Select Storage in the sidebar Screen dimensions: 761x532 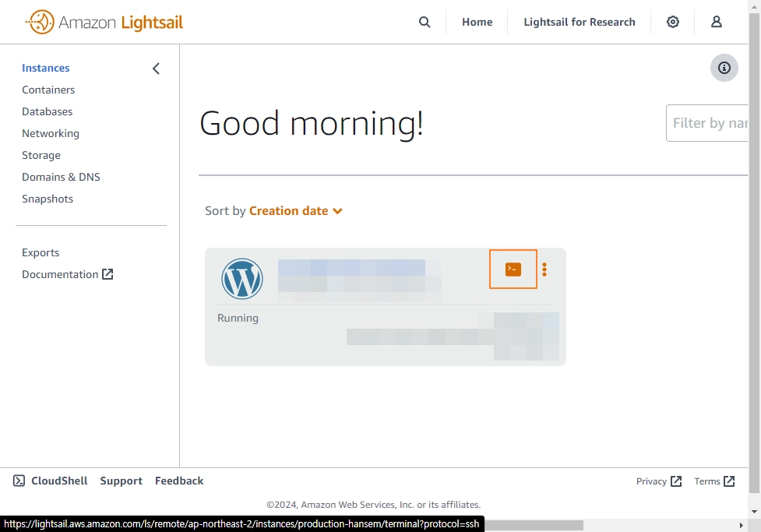[x=41, y=155]
